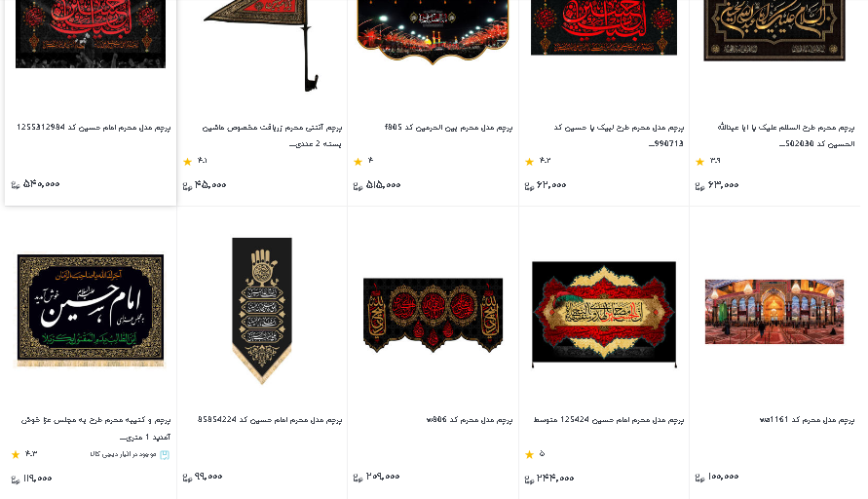Viewport: 868px width, 499px height.
Task: Open the لبیک یا حسین flag, code 990713
Action: tap(619, 135)
